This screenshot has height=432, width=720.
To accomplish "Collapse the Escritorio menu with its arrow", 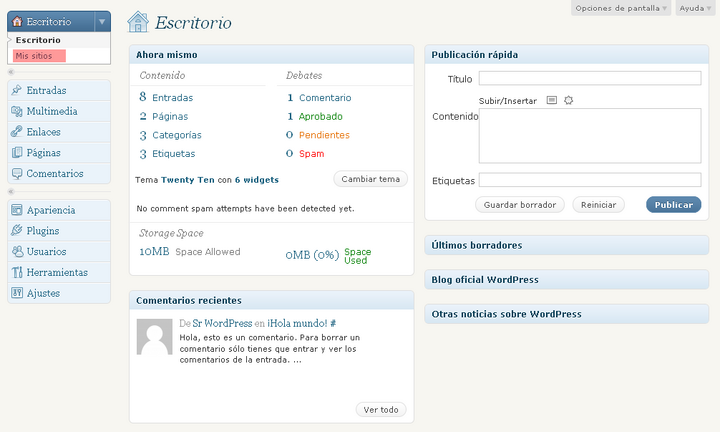I will [x=102, y=22].
